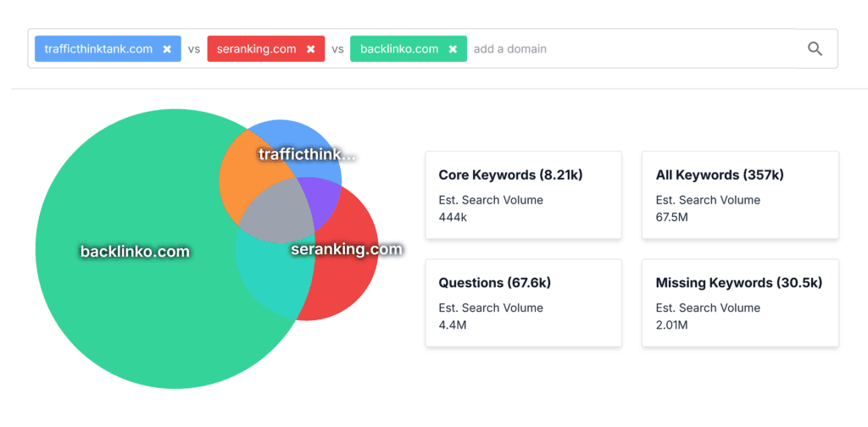Click the seranking.com text label on diagram

pos(347,249)
